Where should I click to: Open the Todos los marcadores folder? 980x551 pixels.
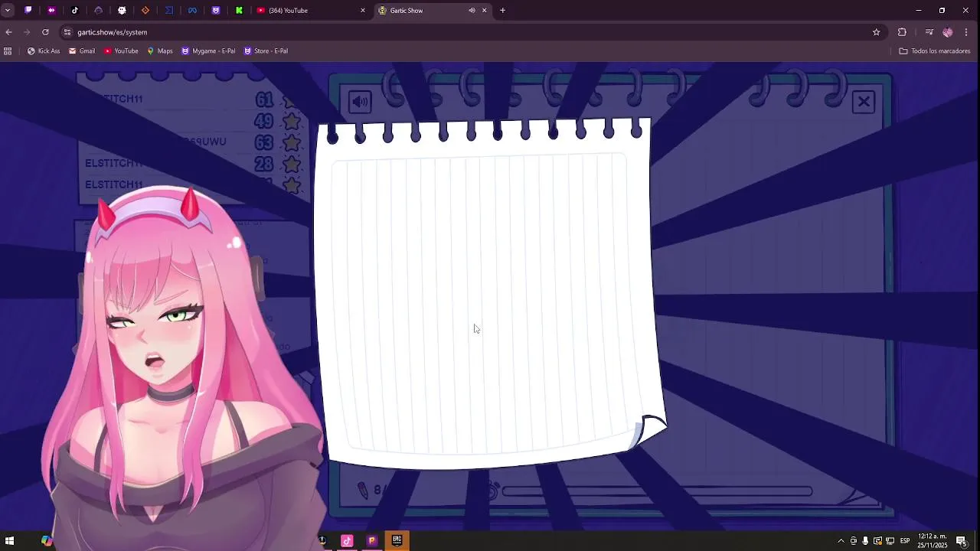point(935,51)
